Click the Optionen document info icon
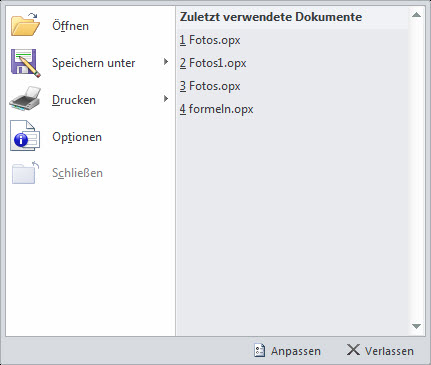 pyautogui.click(x=25, y=136)
